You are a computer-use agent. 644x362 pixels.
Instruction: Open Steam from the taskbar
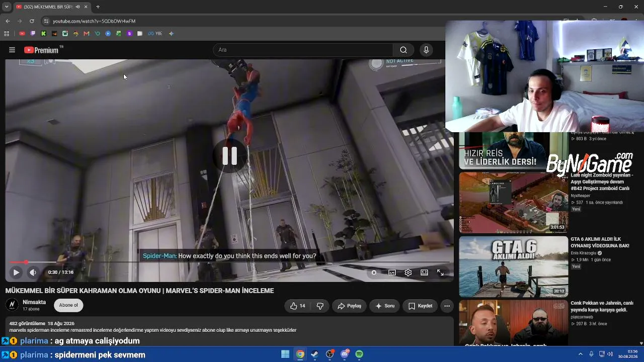(315, 354)
